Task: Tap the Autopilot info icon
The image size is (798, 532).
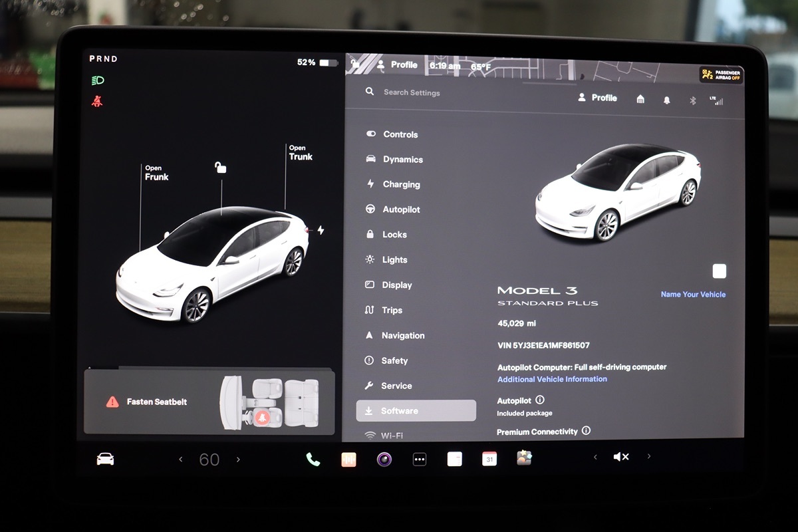Action: point(540,400)
